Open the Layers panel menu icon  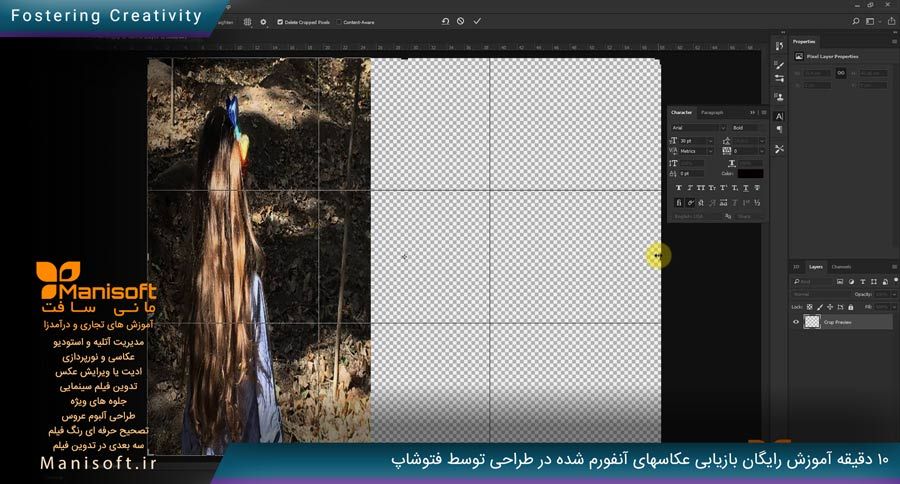click(x=894, y=267)
